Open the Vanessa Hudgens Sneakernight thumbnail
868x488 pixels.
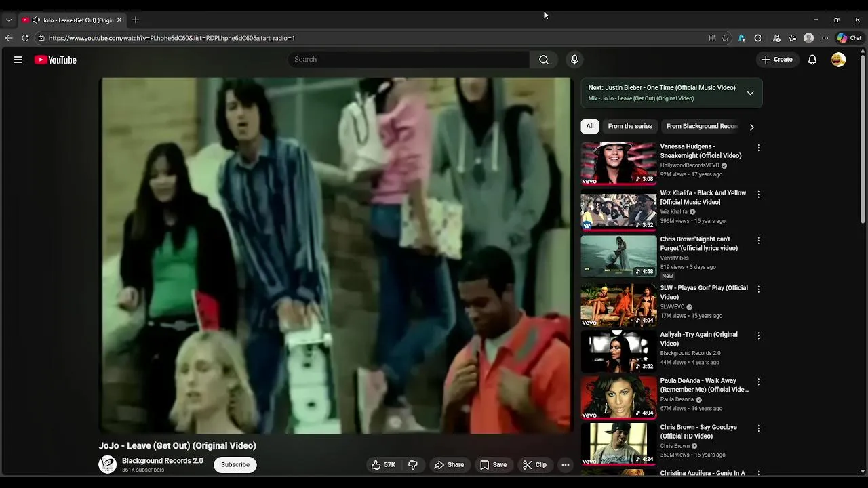click(618, 163)
